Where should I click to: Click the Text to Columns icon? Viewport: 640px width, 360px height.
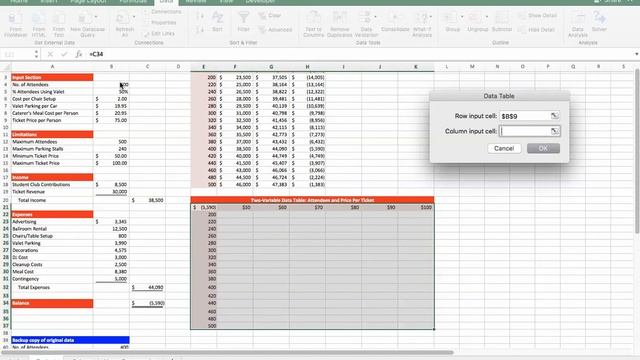[x=313, y=24]
